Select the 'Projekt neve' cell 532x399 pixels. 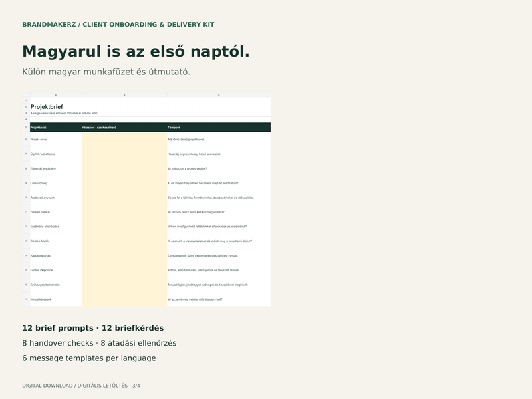(56, 140)
